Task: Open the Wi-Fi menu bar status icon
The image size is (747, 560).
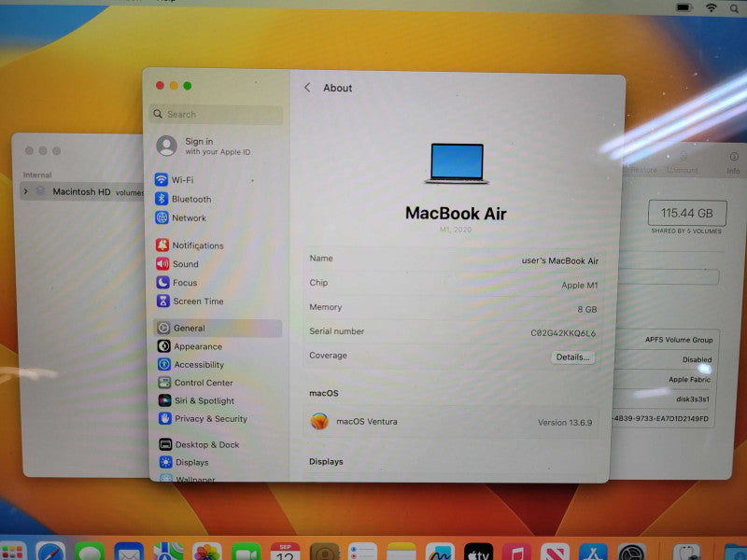Action: [712, 7]
